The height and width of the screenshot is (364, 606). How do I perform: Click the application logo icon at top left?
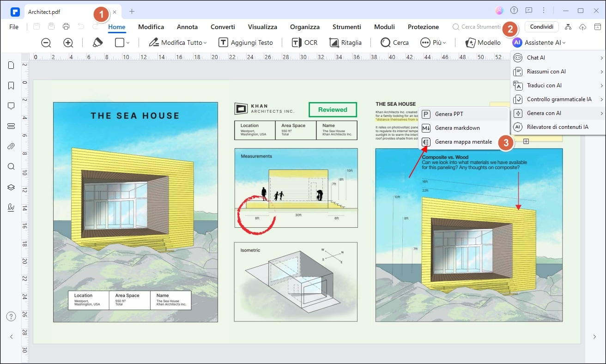15,11
